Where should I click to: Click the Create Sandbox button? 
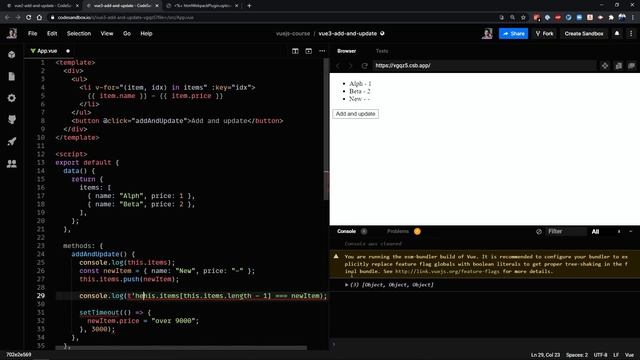(584, 33)
